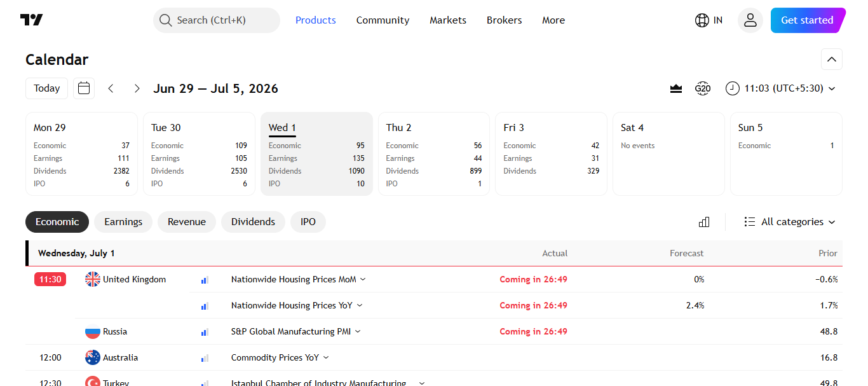Click the Commodity Prices YoY event
Screen dimensions: 868x386
[275, 357]
